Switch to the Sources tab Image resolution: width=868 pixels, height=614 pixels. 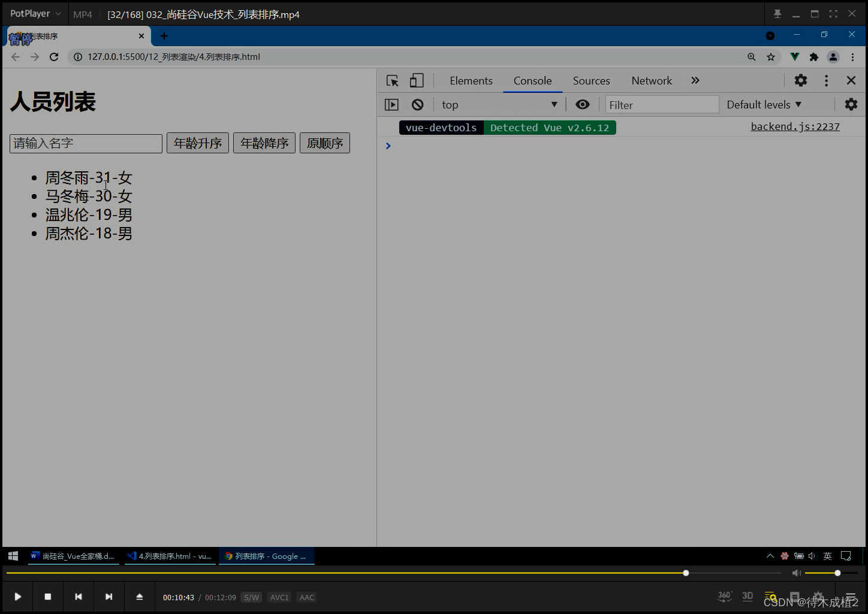coord(592,81)
